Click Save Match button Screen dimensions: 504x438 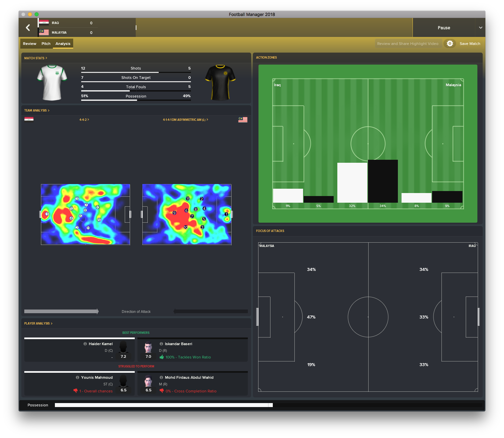(x=470, y=44)
